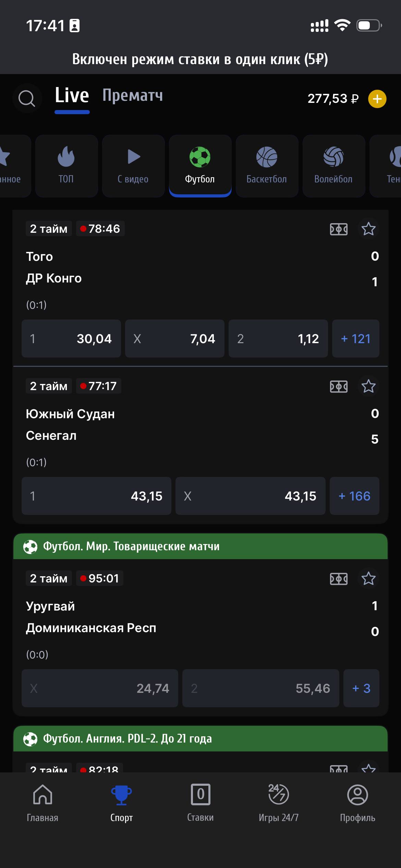The width and height of the screenshot is (401, 868).
Task: Tap the search magnifier icon
Action: (27, 99)
